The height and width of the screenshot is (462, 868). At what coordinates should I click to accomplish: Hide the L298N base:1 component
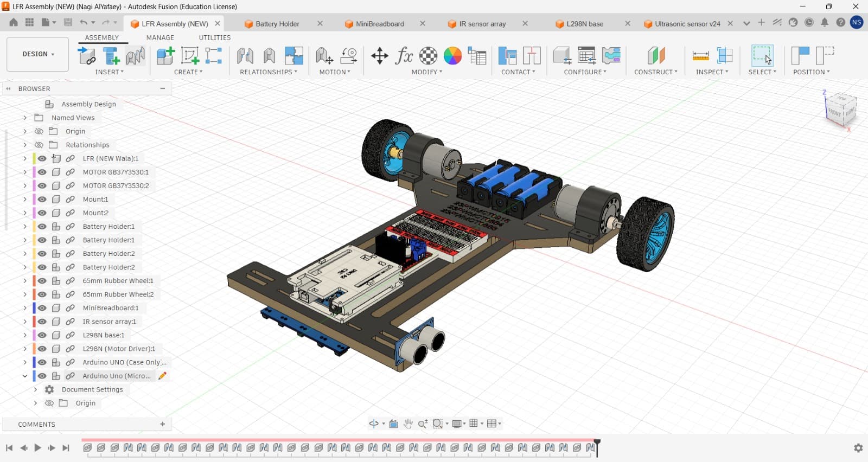[42, 335]
